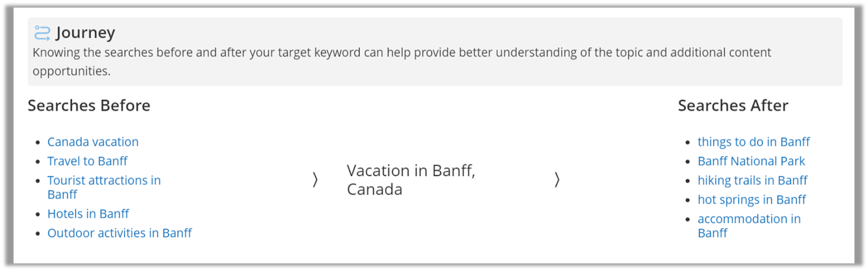
Task: Click the bullet beside Canada vacation
Action: (37, 143)
